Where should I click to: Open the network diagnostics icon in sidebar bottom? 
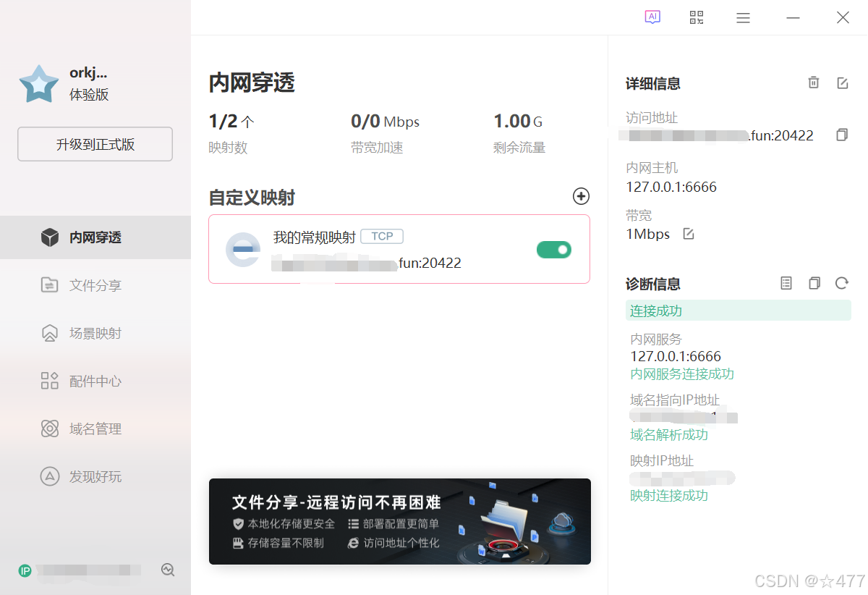tap(168, 570)
